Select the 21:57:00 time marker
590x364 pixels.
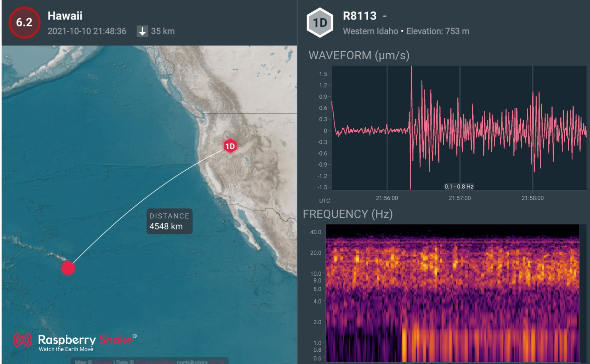(459, 198)
